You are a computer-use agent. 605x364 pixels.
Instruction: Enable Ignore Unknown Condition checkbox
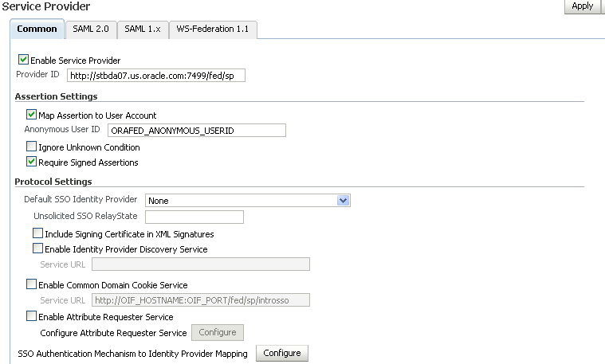(31, 146)
